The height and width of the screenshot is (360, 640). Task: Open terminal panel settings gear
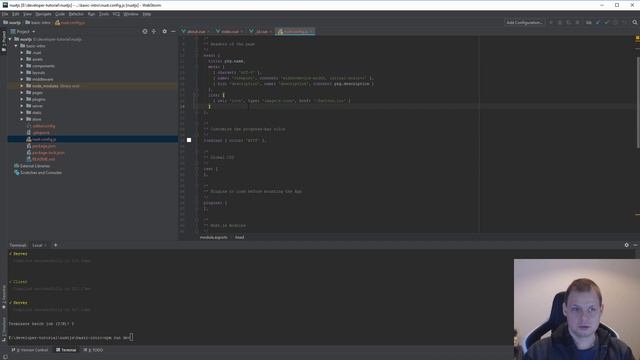627,245
